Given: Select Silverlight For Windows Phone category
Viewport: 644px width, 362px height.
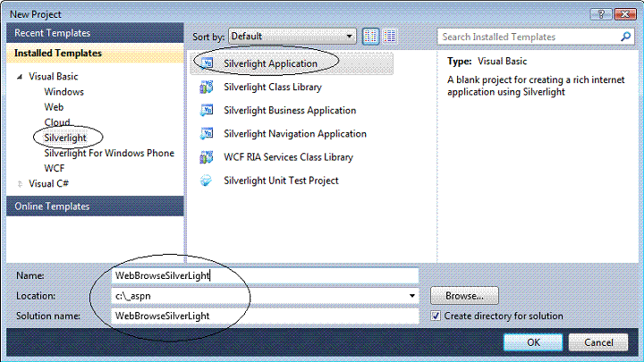Looking at the screenshot, I should pos(109,153).
